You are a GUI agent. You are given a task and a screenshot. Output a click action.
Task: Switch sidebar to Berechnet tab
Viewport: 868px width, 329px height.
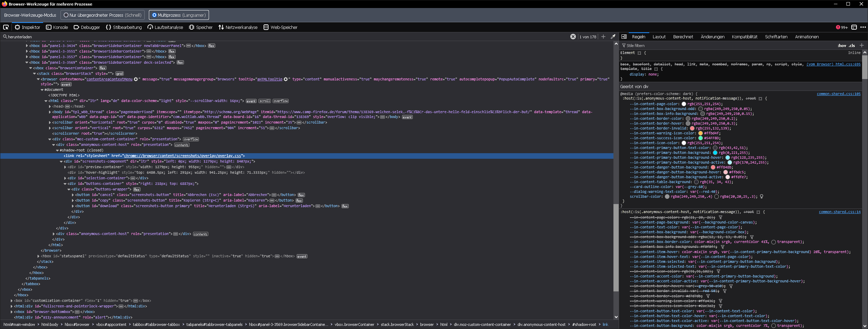tap(683, 37)
